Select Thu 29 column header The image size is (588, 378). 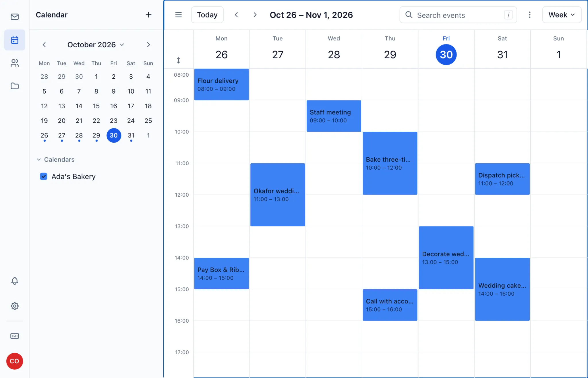coord(390,49)
